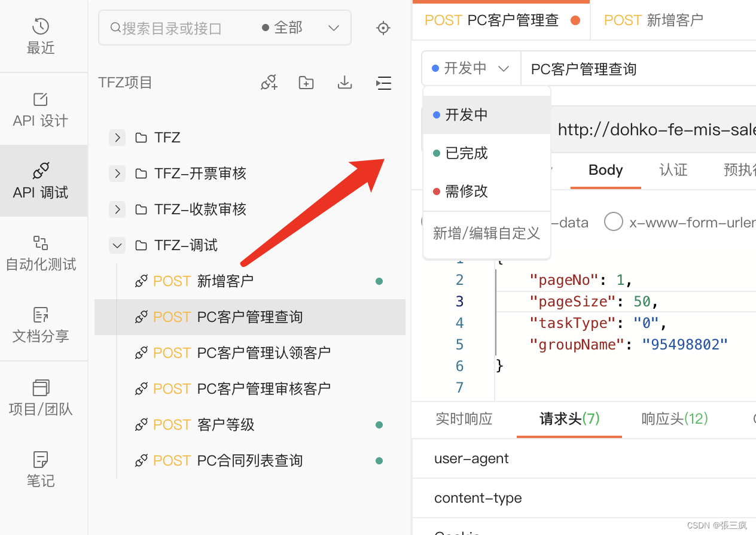Open the 响应头(12) tab
756x535 pixels.
pos(674,419)
